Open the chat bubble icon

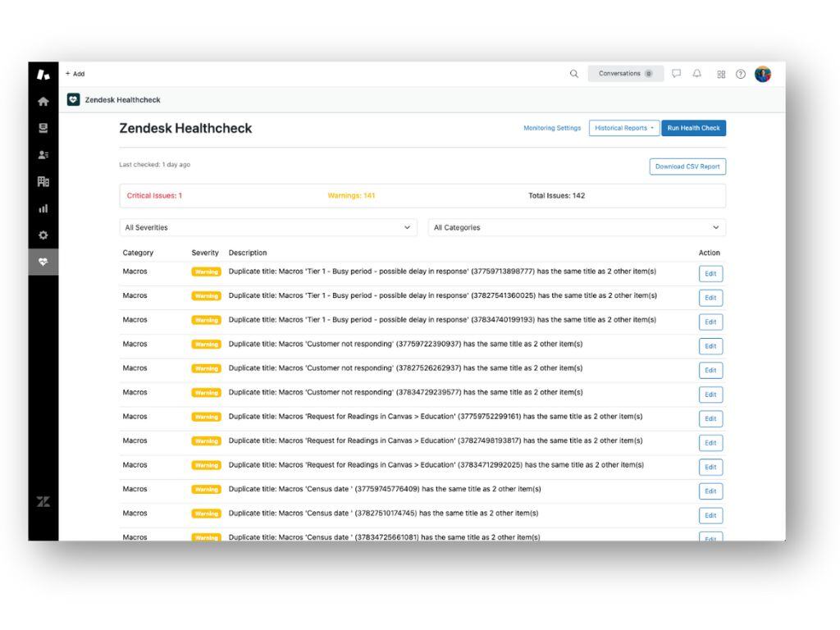(x=677, y=74)
